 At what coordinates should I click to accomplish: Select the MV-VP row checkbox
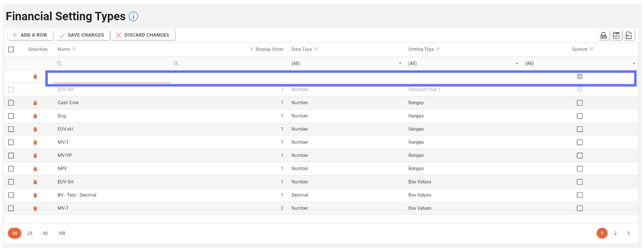pyautogui.click(x=11, y=156)
